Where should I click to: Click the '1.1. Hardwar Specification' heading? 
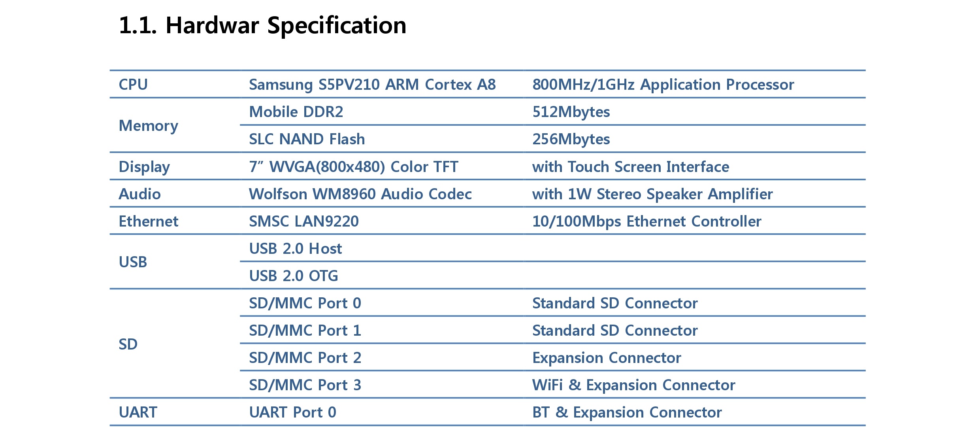(262, 26)
